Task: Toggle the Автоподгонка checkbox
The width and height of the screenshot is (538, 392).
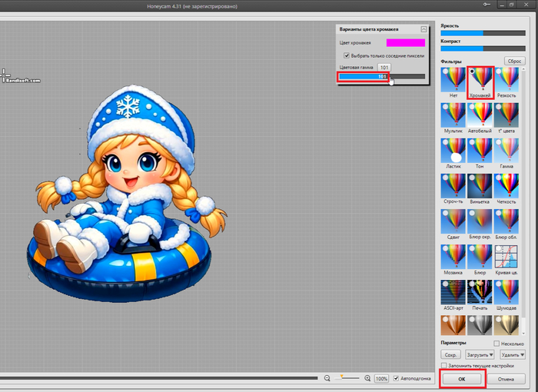Action: point(397,379)
